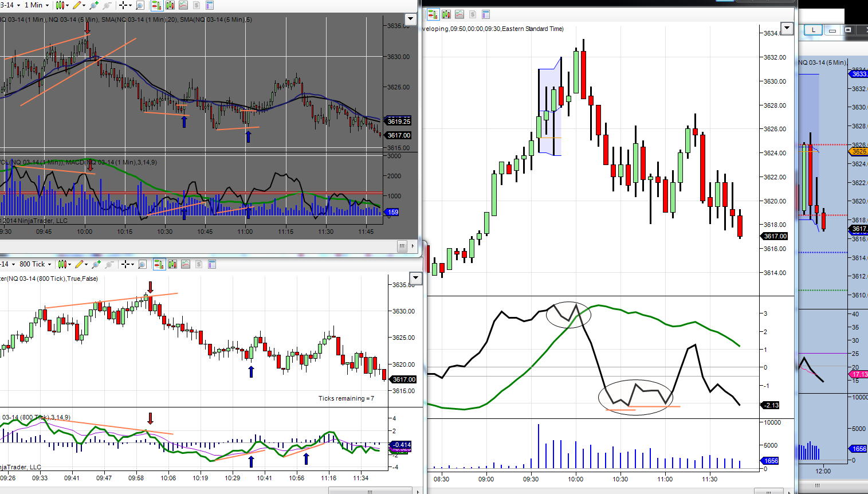The height and width of the screenshot is (494, 868).
Task: Click drawing tool dropdown arrow in 800 Tick chart
Action: (86, 264)
